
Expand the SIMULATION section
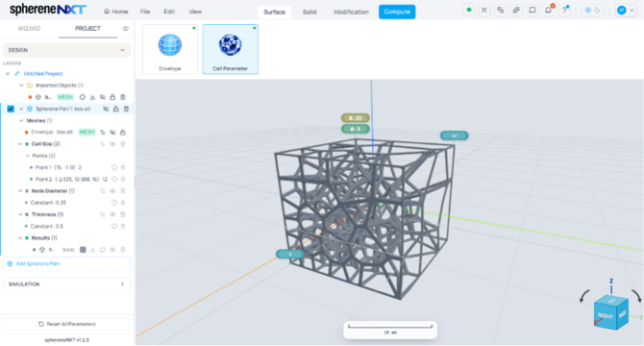click(67, 284)
